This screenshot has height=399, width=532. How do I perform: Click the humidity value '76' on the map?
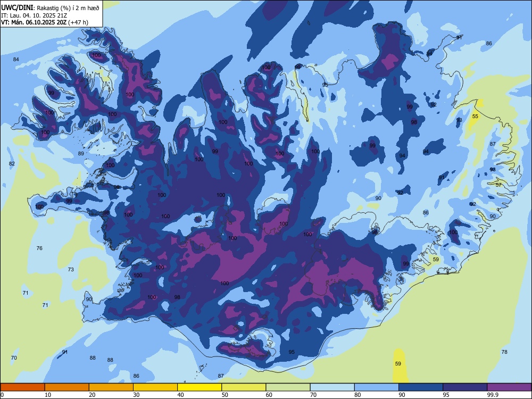click(39, 248)
